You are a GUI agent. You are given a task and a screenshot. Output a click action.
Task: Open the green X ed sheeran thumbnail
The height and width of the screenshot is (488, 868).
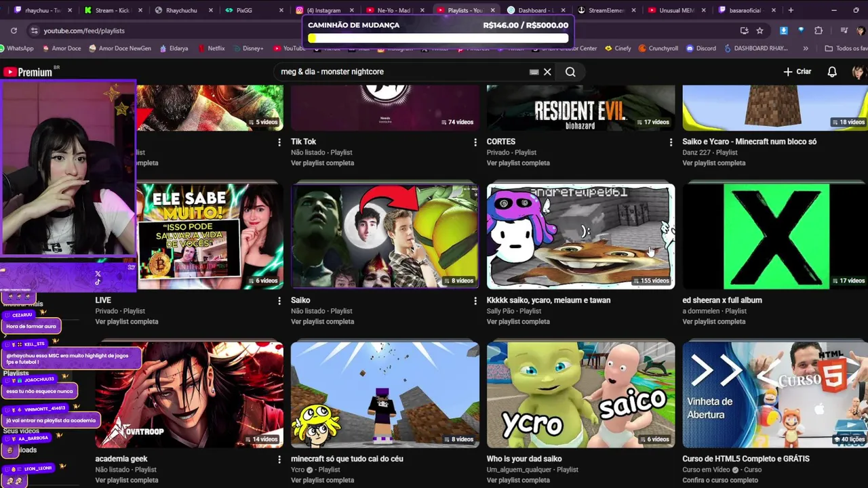tap(775, 236)
